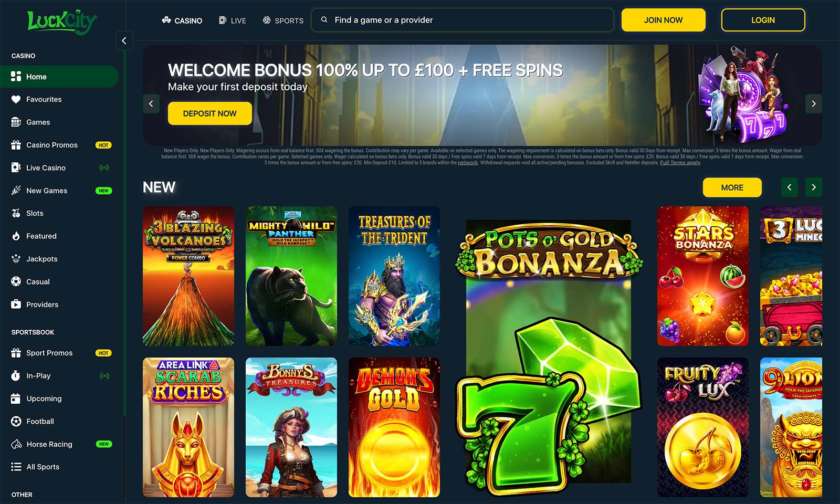Switch to the SPORTS top tab
The image size is (840, 504).
283,20
